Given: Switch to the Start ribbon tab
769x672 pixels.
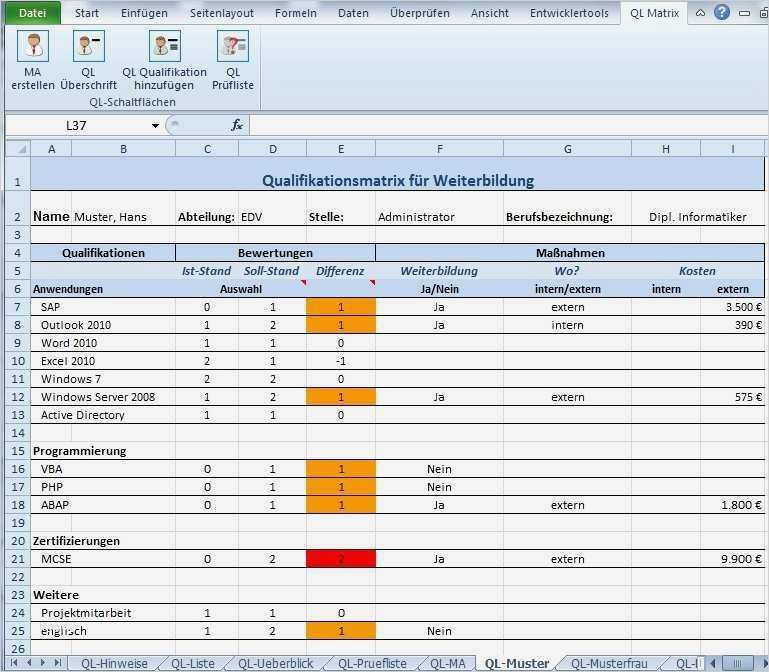Looking at the screenshot, I should click(x=87, y=13).
